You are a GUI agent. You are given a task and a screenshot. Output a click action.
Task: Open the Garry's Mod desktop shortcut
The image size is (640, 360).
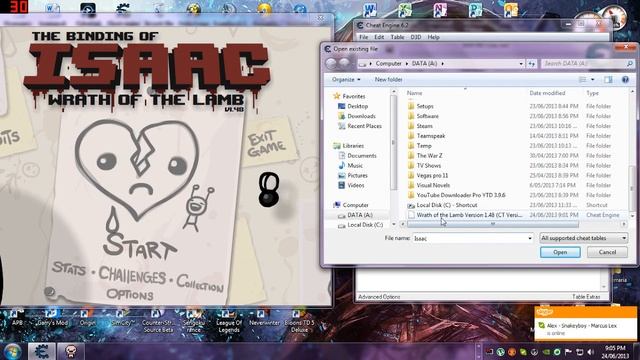click(x=52, y=318)
